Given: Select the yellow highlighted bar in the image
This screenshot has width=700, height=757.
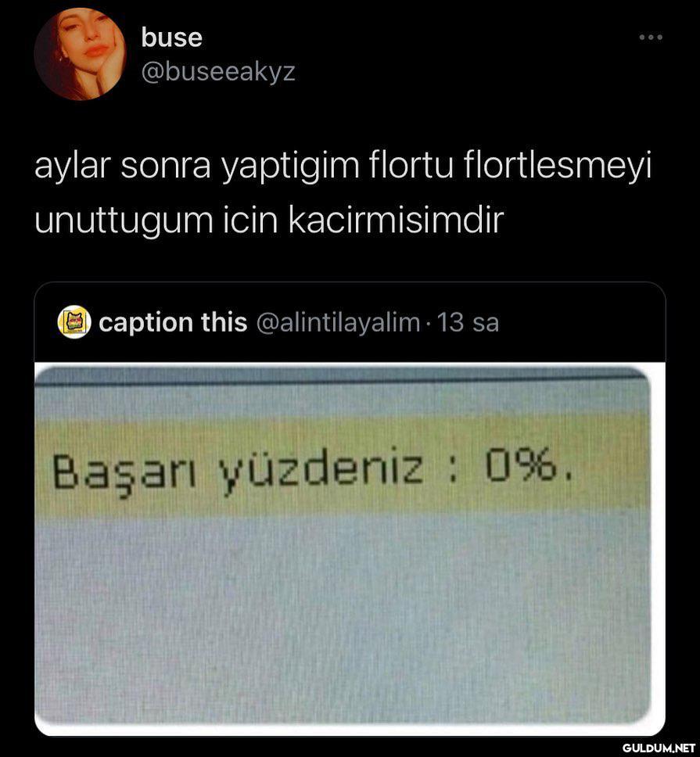Looking at the screenshot, I should (343, 466).
